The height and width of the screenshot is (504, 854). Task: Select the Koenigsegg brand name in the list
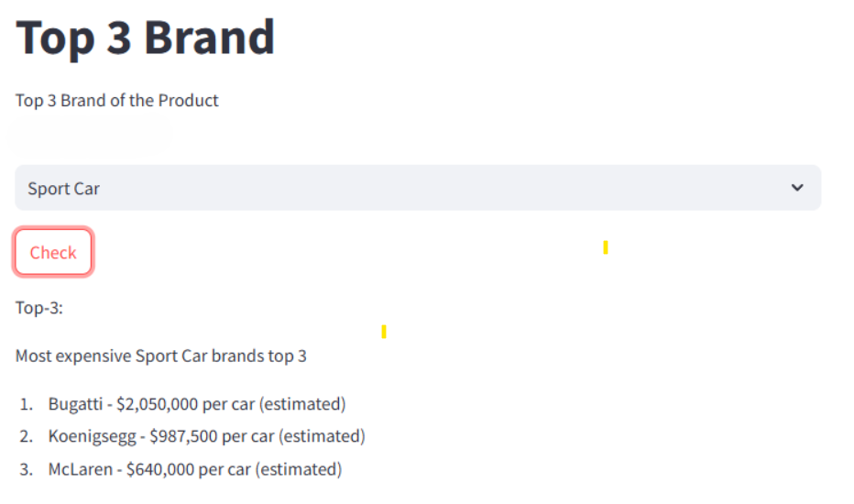click(x=92, y=436)
